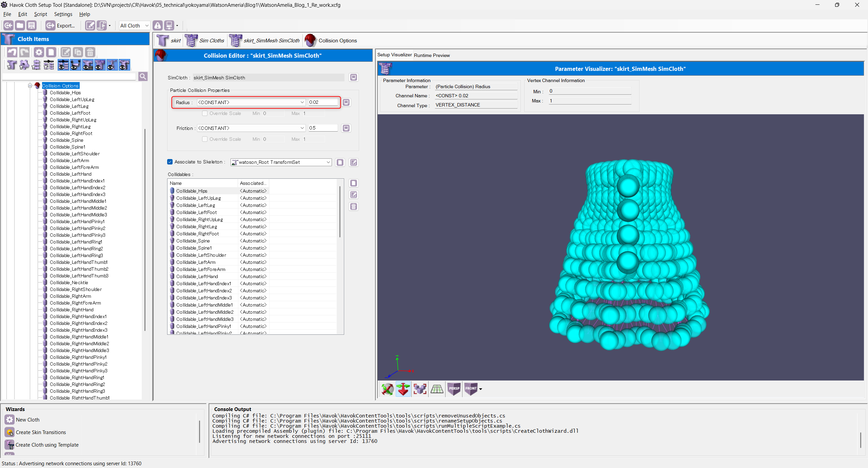Switch to the Setup Visualizer tab
The height and width of the screenshot is (468, 868).
394,55
